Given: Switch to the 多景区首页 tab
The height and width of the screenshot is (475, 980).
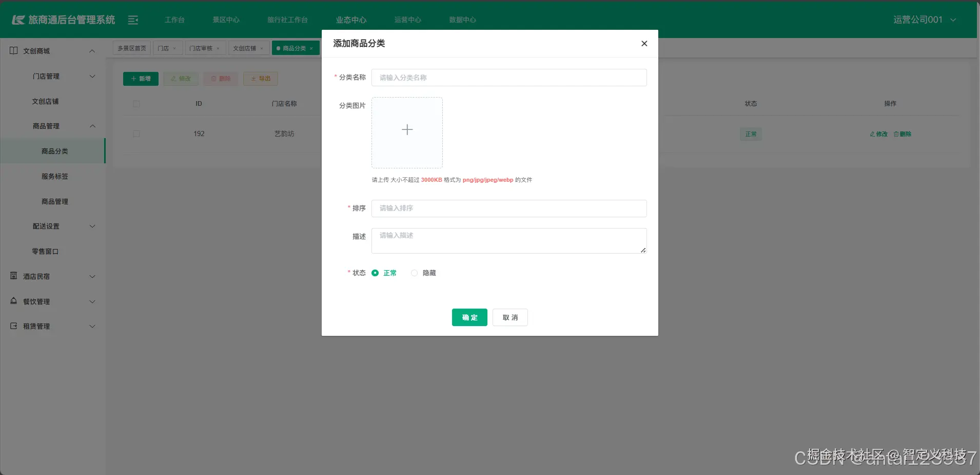Looking at the screenshot, I should (132, 48).
